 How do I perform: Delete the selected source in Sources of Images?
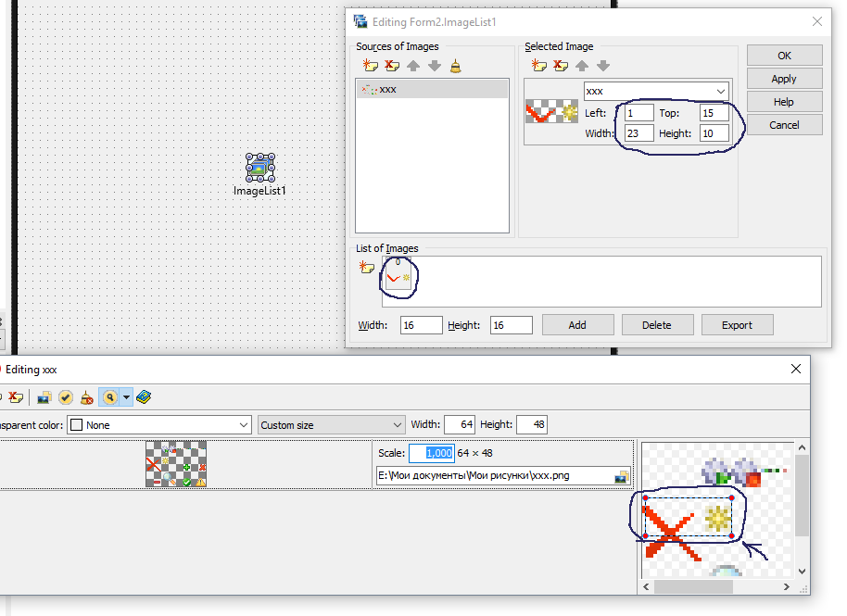click(x=392, y=66)
